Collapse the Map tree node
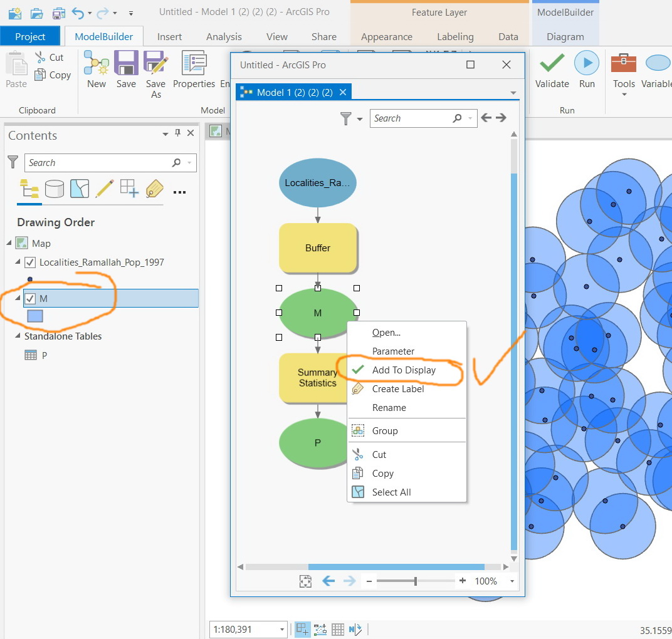The width and height of the screenshot is (672, 639). tap(9, 243)
